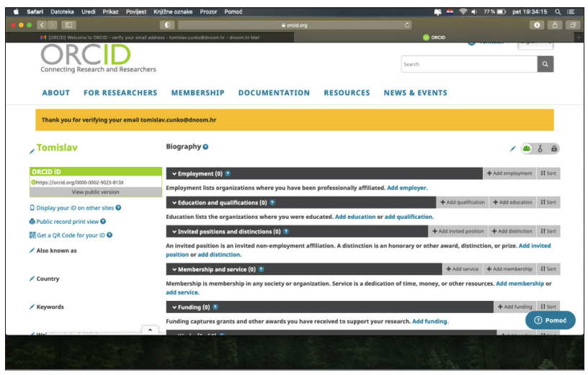Set Biography visibility to trusted parties

(540, 149)
